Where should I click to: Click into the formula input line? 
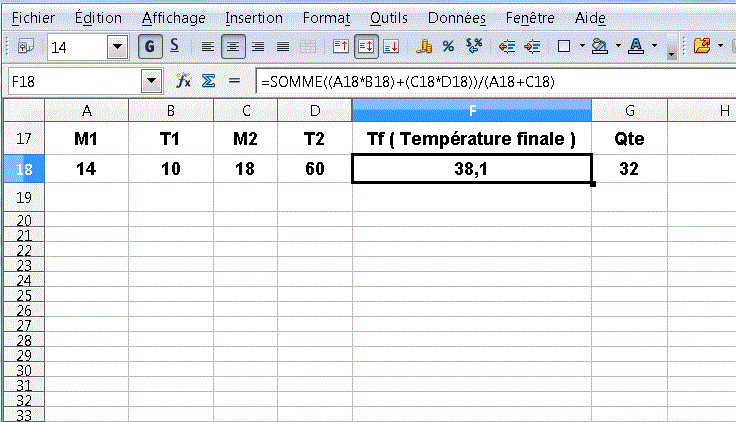(490, 81)
